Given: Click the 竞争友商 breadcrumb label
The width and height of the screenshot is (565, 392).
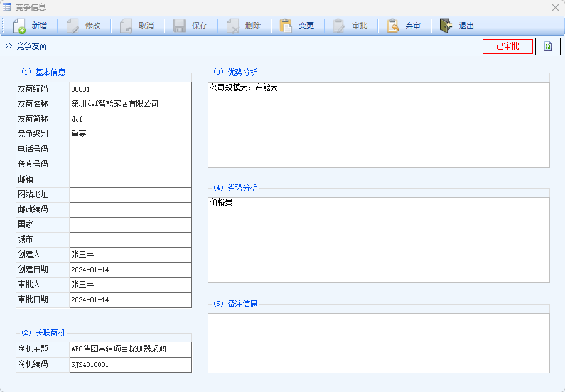Looking at the screenshot, I should pos(31,46).
